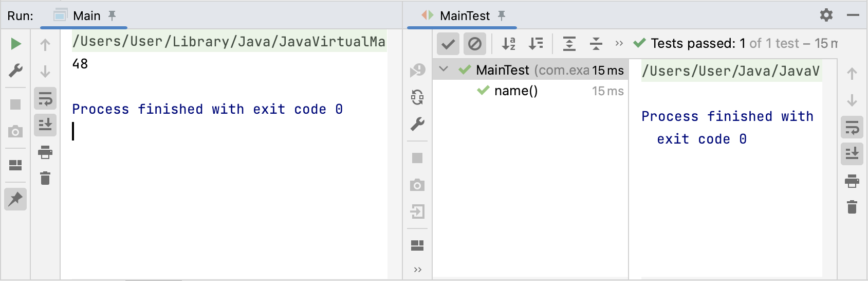Clear Main console output with trash icon
The width and height of the screenshot is (868, 281).
45,178
